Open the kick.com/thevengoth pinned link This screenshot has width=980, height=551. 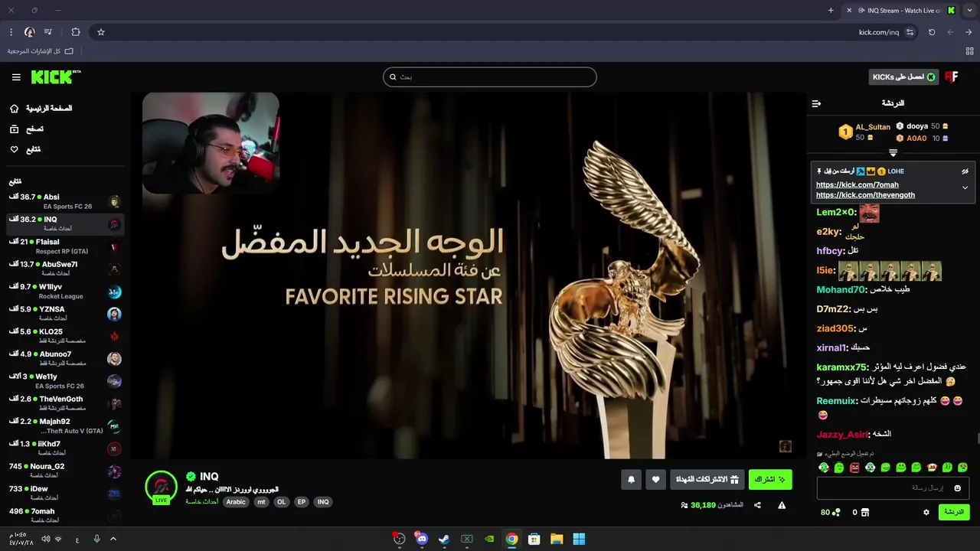point(865,195)
